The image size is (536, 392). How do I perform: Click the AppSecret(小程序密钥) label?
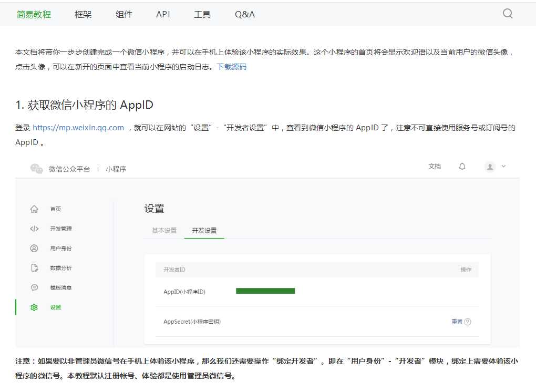pos(192,322)
